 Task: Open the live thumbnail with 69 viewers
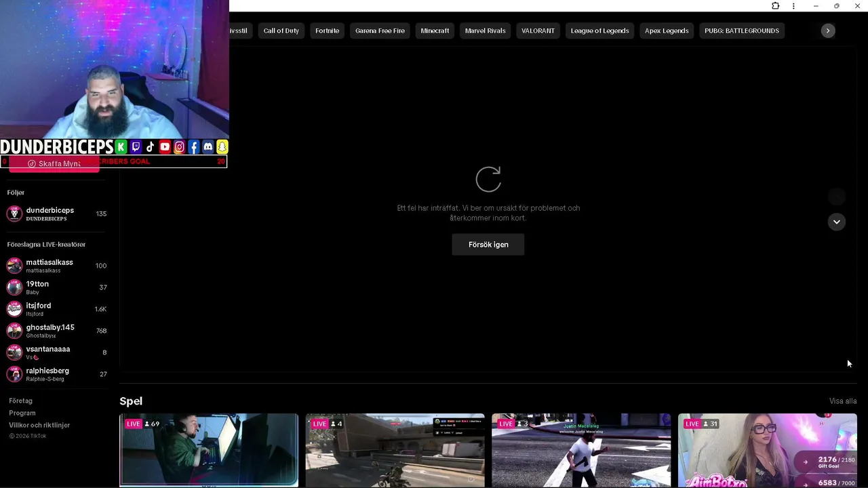(209, 450)
